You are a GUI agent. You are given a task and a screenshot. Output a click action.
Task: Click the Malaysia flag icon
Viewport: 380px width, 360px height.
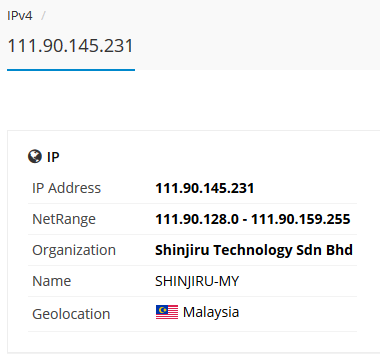click(167, 312)
